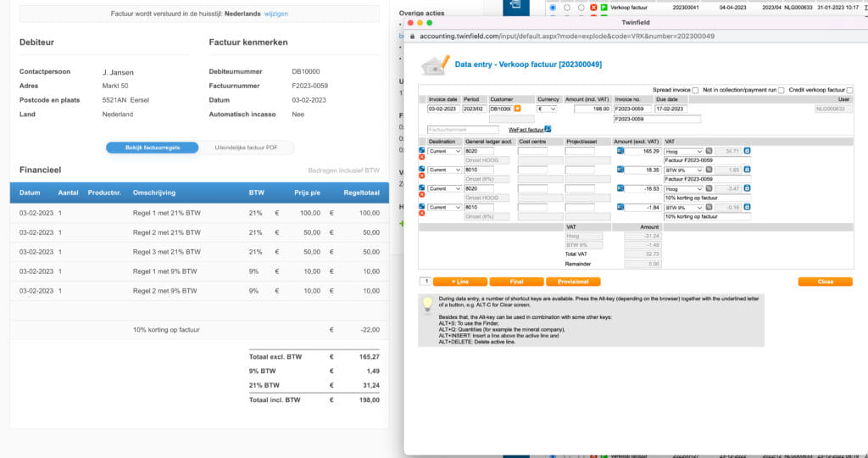Click the blue icon right of VAT 34.71
The width and height of the screenshot is (868, 458).
pyautogui.click(x=747, y=151)
